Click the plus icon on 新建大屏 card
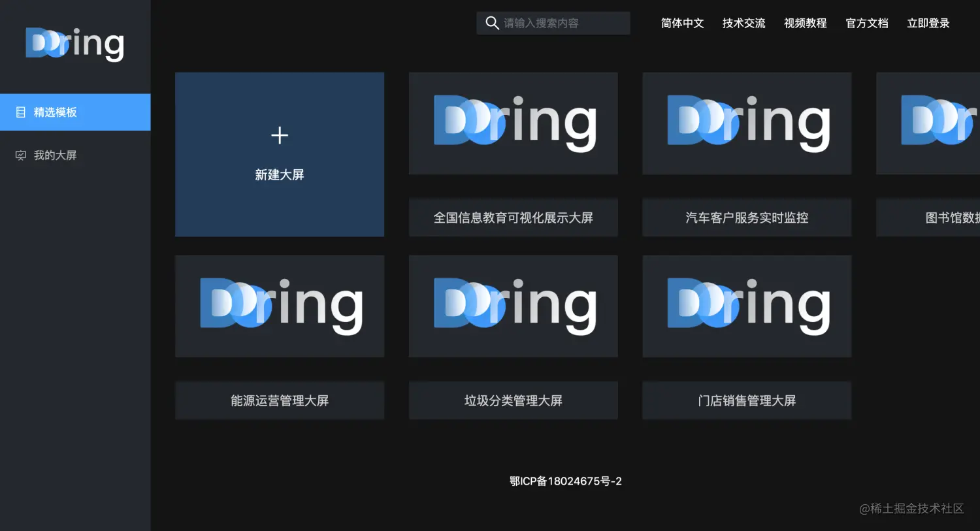 tap(280, 135)
